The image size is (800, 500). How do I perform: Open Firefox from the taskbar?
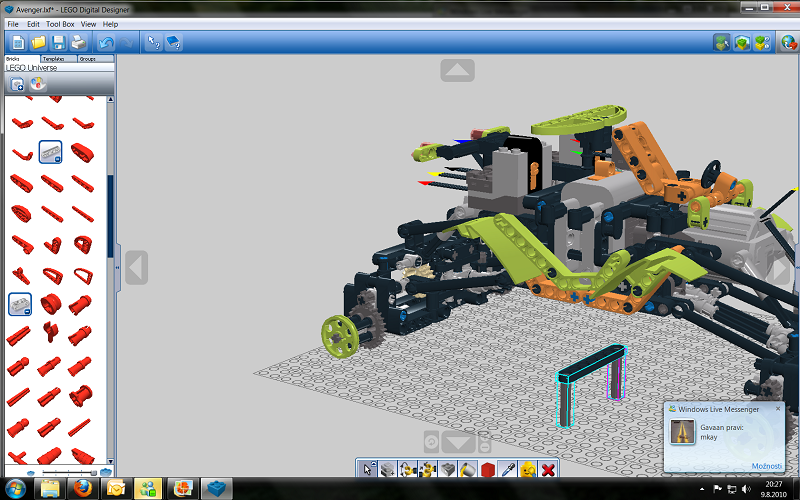tap(83, 489)
